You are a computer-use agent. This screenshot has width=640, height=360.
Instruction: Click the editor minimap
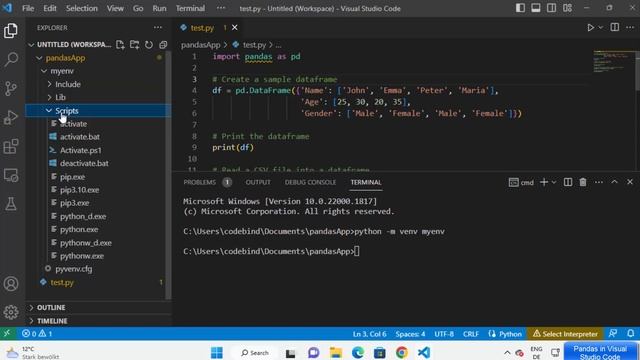[613, 61]
